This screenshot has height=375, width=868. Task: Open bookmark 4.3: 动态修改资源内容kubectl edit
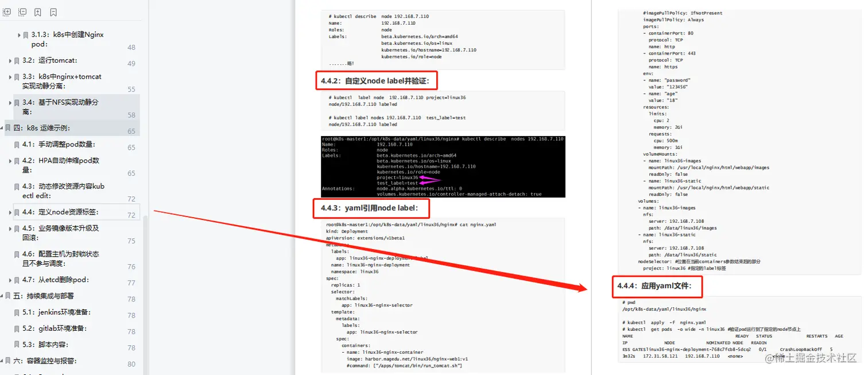[x=63, y=191]
